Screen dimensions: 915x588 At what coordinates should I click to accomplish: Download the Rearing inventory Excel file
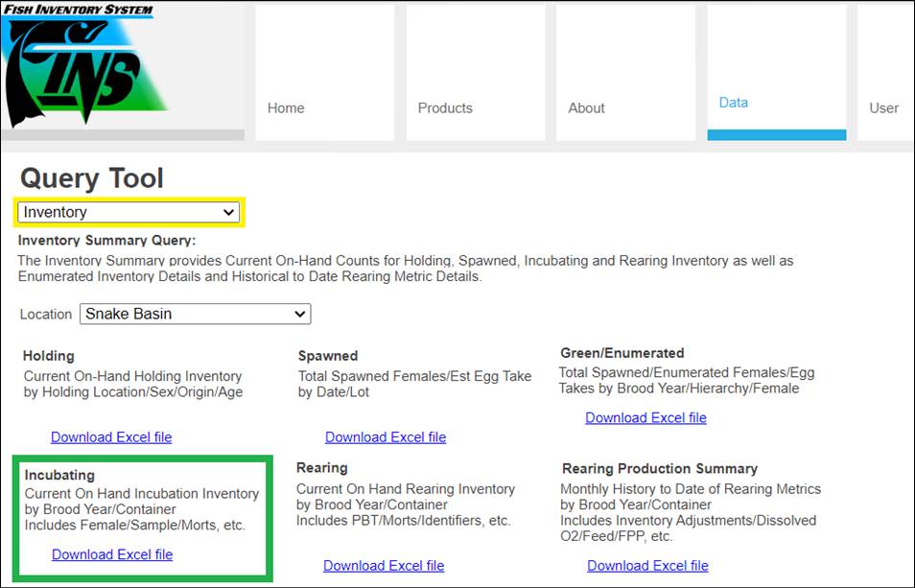point(384,565)
